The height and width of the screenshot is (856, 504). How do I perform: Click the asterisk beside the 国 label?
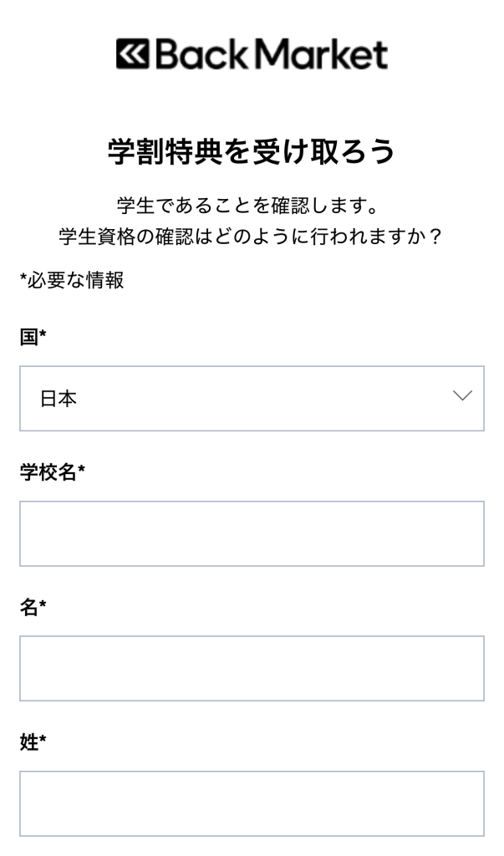(43, 336)
